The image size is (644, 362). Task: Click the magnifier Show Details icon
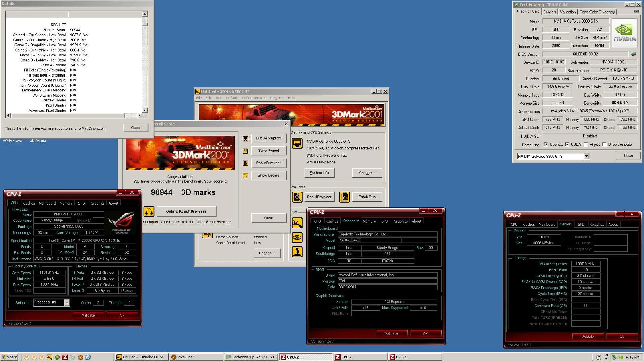(x=246, y=176)
